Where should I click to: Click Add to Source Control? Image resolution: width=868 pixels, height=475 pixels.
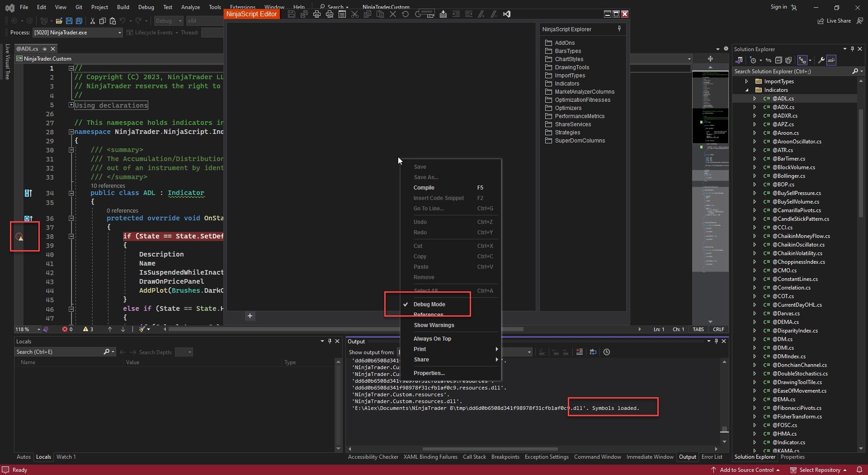point(746,470)
